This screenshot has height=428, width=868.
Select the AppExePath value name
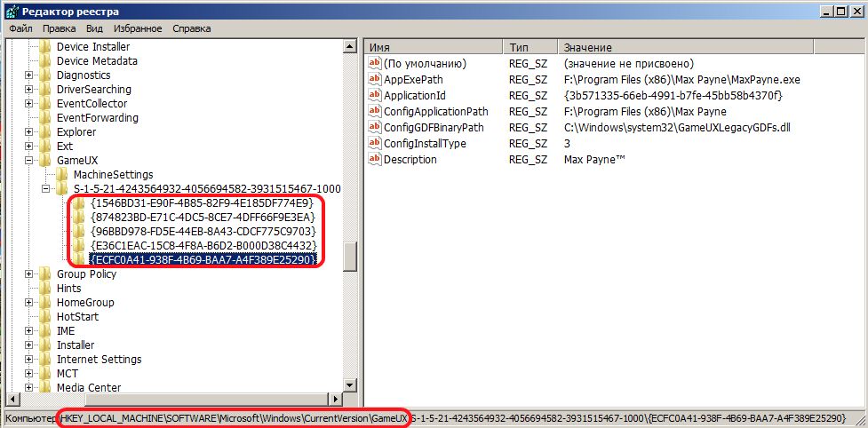[413, 80]
